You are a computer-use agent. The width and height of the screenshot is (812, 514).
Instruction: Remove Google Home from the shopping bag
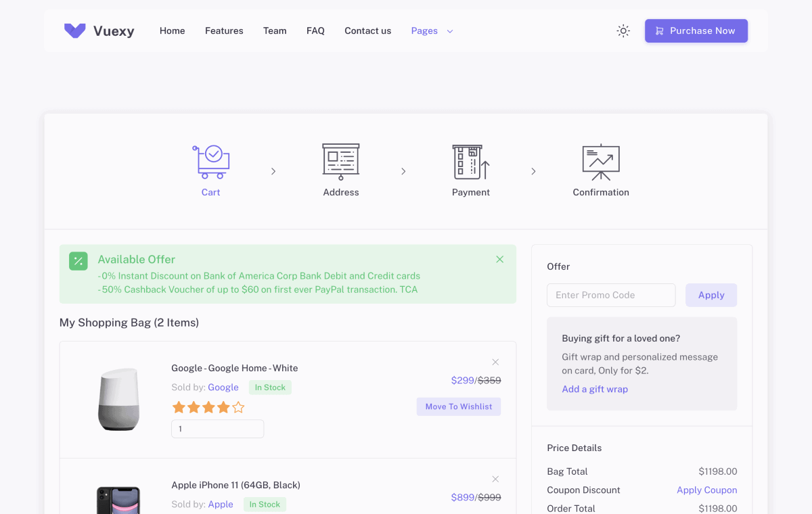click(495, 362)
